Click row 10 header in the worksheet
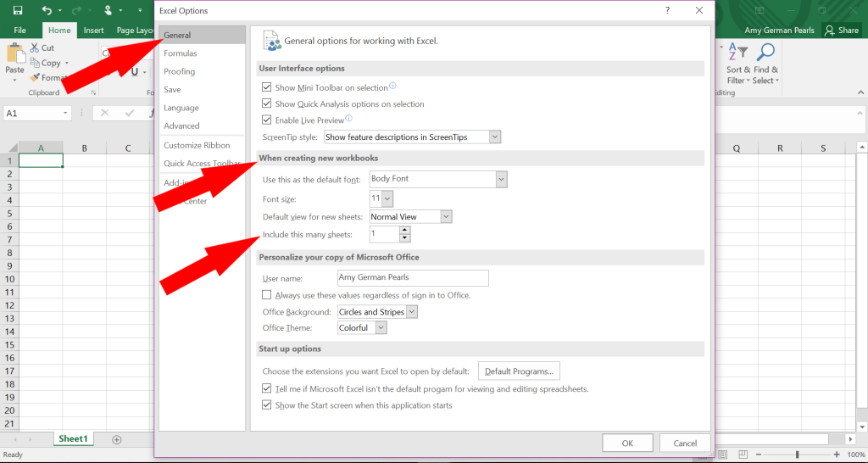 (9, 279)
